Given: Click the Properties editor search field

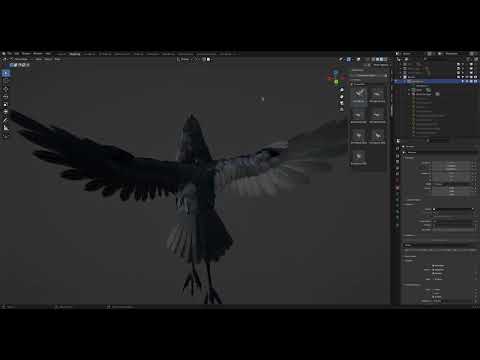Looking at the screenshot, I should click(438, 141).
